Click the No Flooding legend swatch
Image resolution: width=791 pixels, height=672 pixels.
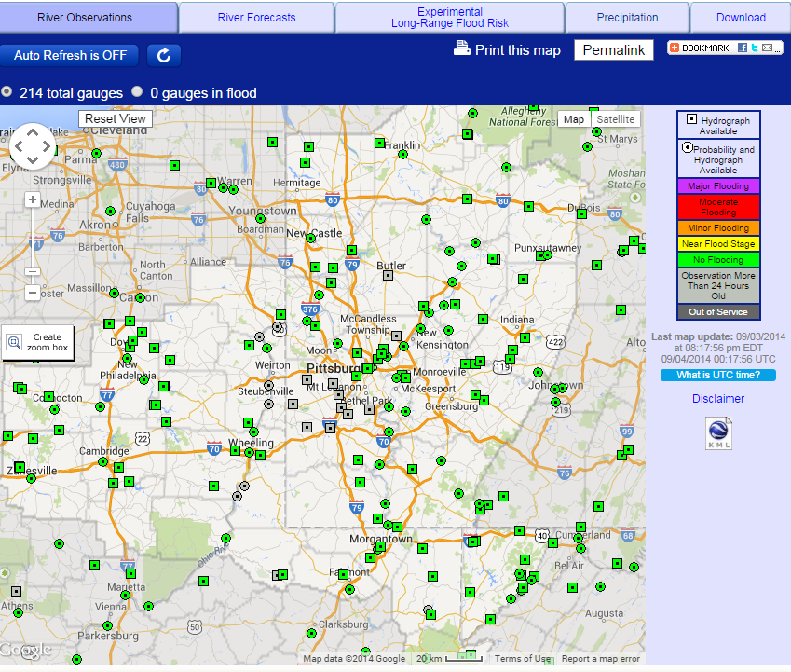click(718, 259)
